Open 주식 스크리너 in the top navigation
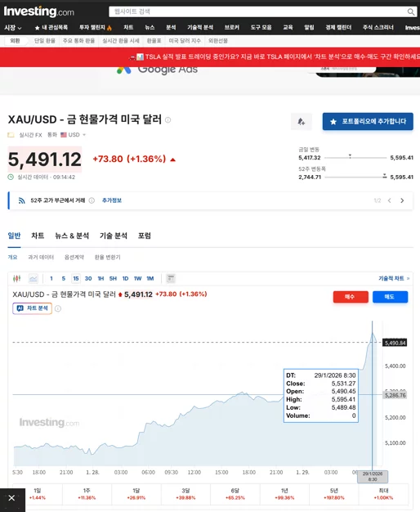Image resolution: width=420 pixels, height=512 pixels. point(378,28)
